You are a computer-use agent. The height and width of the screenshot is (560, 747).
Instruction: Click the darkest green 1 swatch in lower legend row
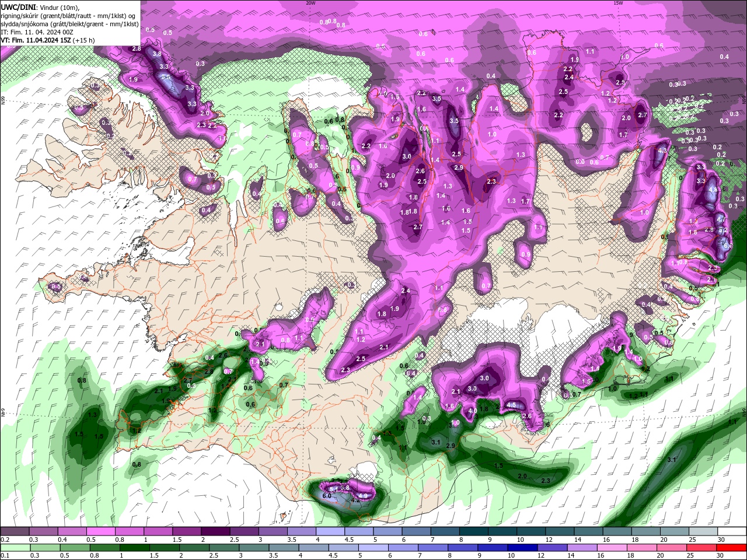[135, 548]
